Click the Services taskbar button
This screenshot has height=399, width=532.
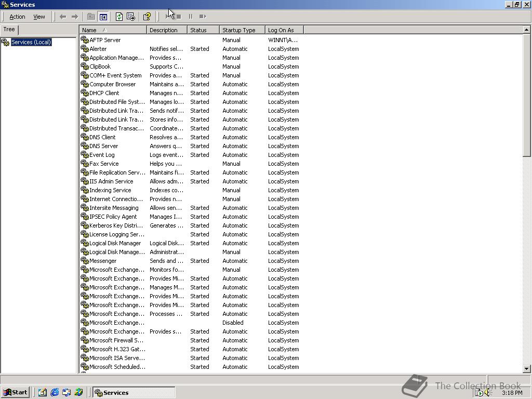click(x=134, y=393)
